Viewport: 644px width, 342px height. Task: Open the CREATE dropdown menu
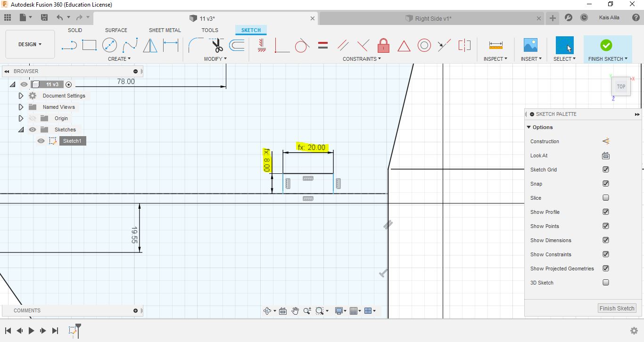coord(119,59)
